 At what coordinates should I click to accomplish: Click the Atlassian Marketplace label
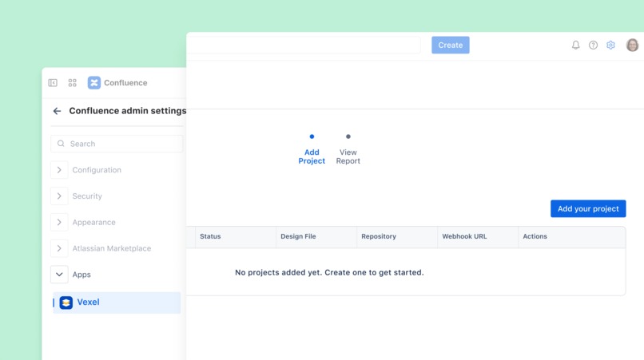pos(112,248)
